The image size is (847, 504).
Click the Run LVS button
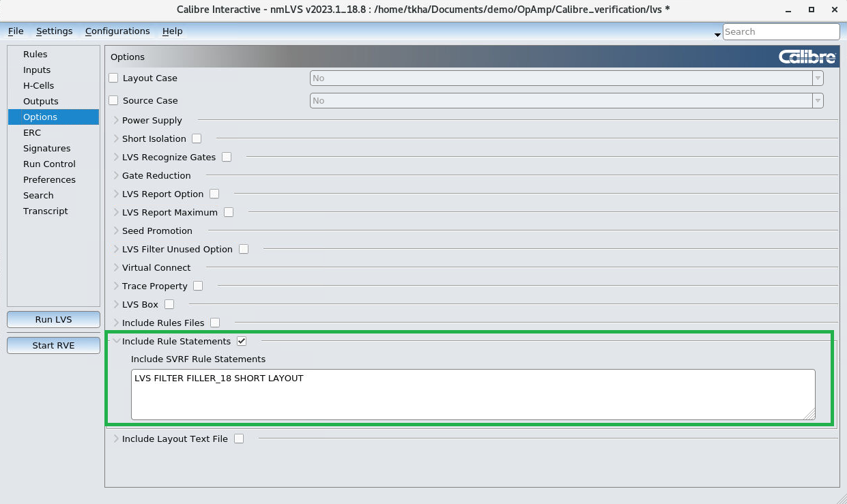[53, 319]
